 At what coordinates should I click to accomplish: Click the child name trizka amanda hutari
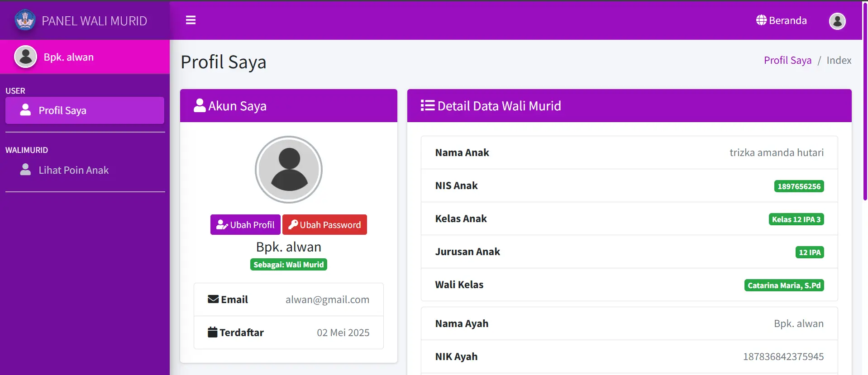777,152
